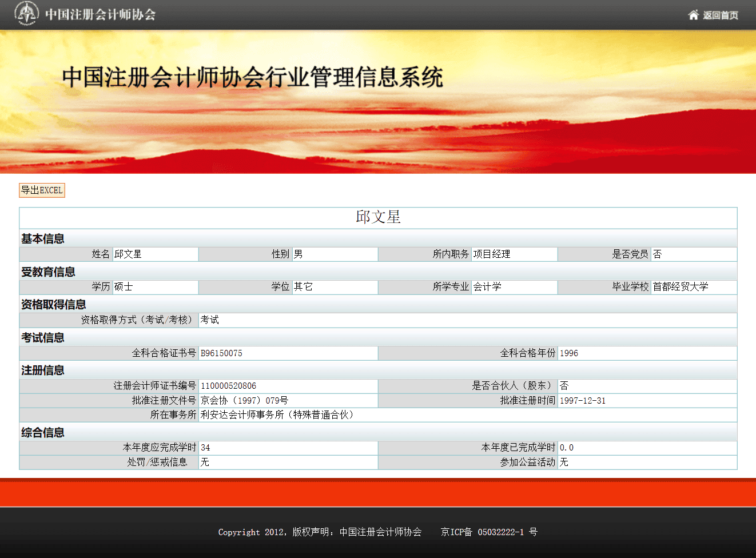Select CPA certificate number 110000520806
The width and height of the screenshot is (756, 558).
(x=228, y=386)
